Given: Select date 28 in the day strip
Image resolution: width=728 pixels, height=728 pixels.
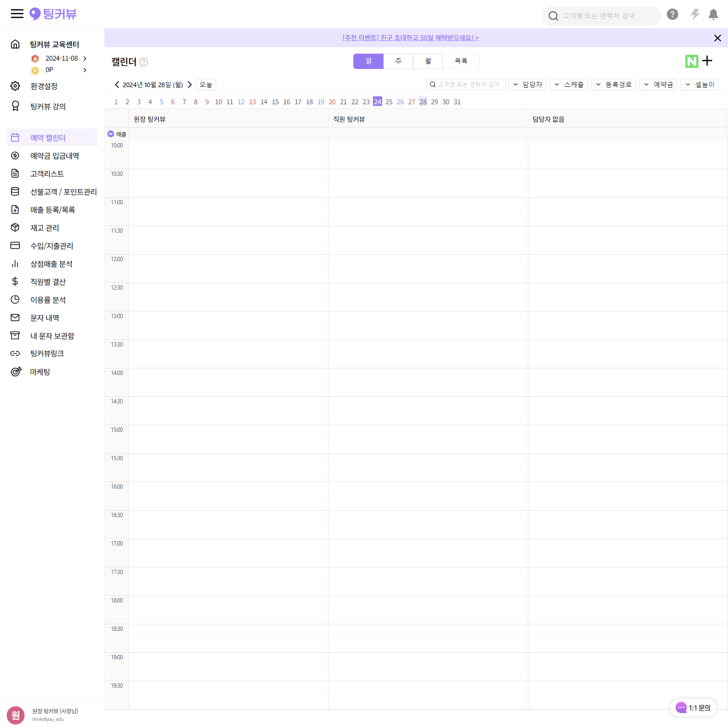Looking at the screenshot, I should (423, 101).
